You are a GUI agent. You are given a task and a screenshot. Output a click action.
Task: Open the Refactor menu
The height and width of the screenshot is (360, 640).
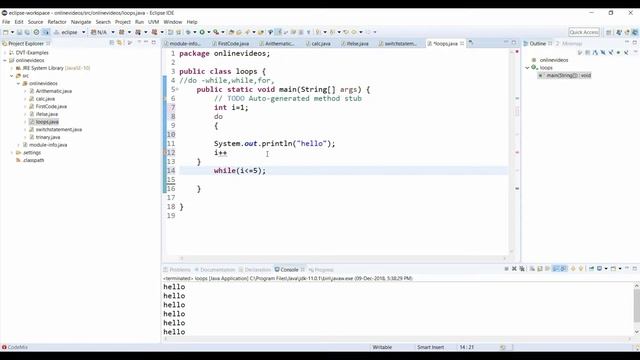[57, 22]
